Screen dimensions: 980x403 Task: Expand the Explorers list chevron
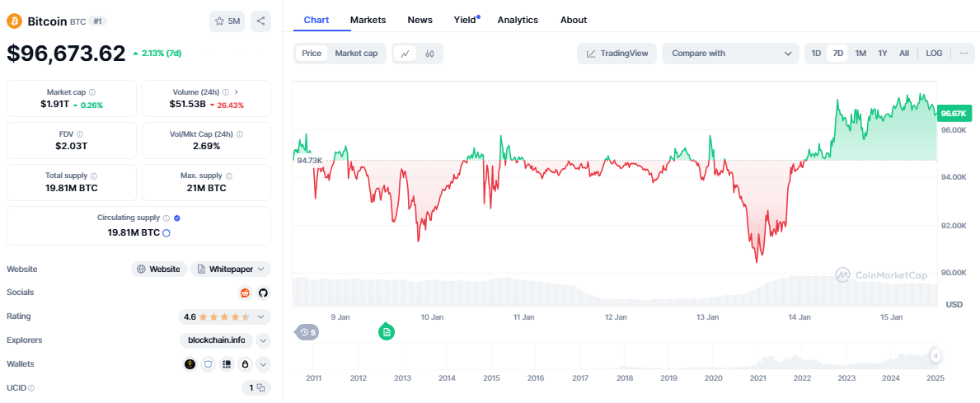[x=263, y=340]
